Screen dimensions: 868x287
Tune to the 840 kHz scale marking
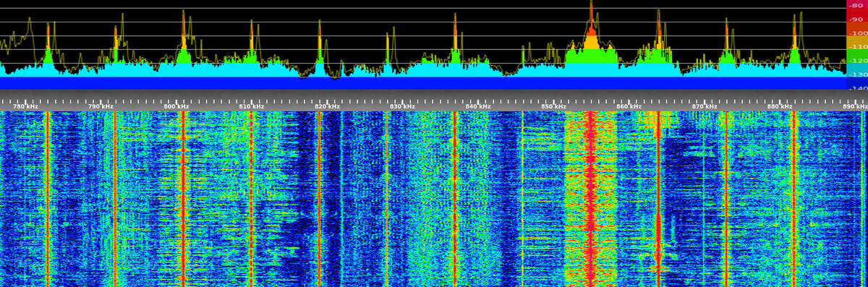pyautogui.click(x=478, y=106)
